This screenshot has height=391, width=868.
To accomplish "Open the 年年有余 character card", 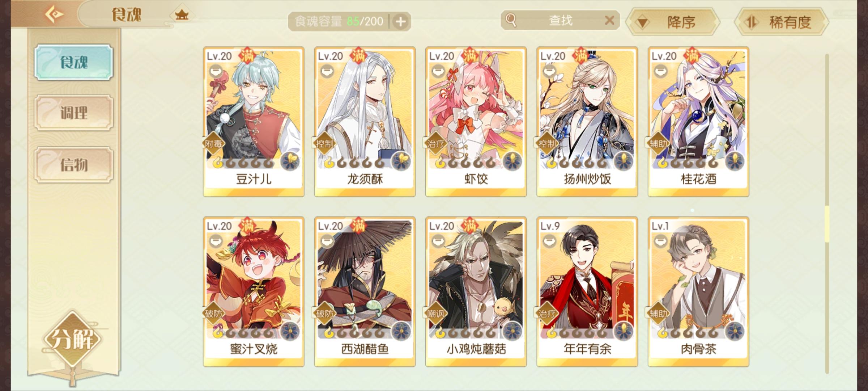I will [587, 292].
